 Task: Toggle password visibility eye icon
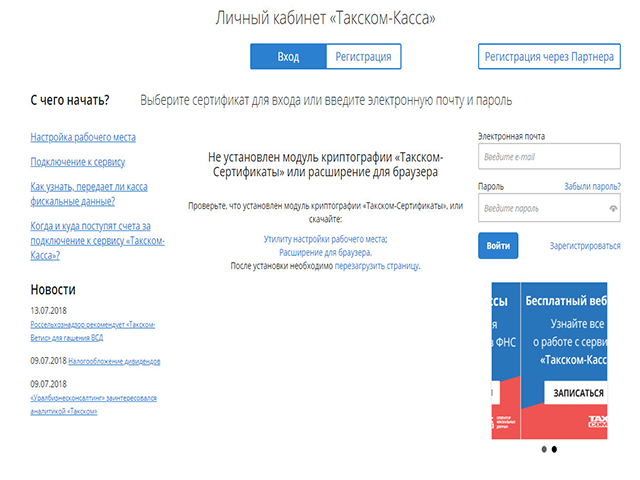point(613,209)
